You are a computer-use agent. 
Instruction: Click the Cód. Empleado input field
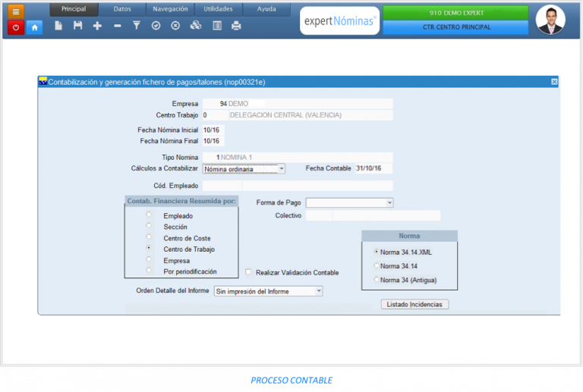click(x=222, y=186)
